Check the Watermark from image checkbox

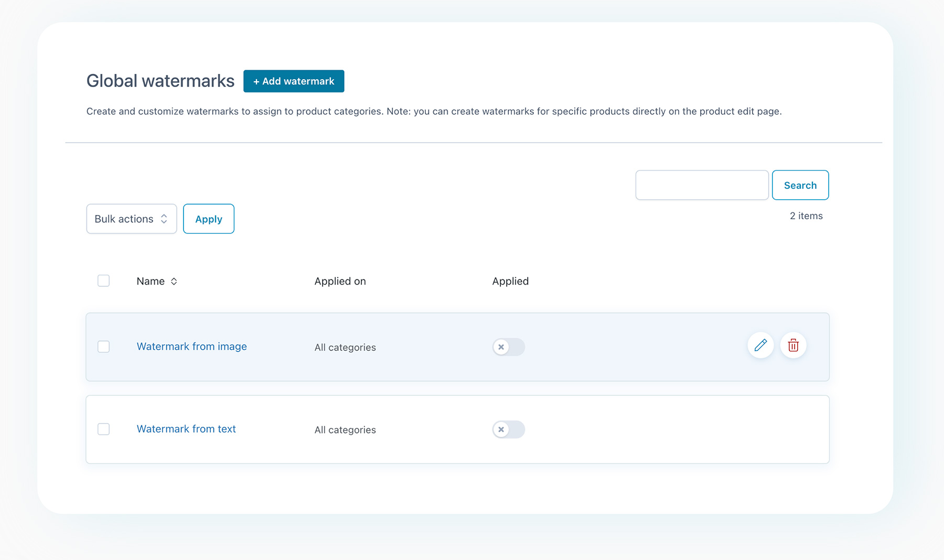click(x=104, y=347)
